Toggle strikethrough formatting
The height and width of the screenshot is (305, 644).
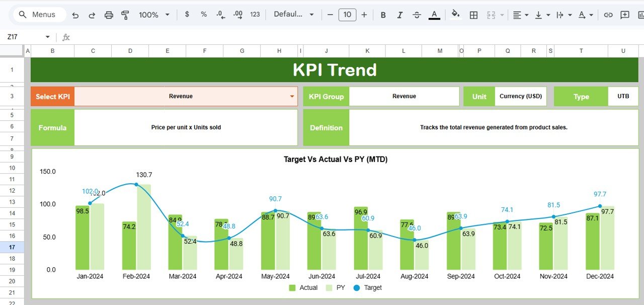coord(417,15)
